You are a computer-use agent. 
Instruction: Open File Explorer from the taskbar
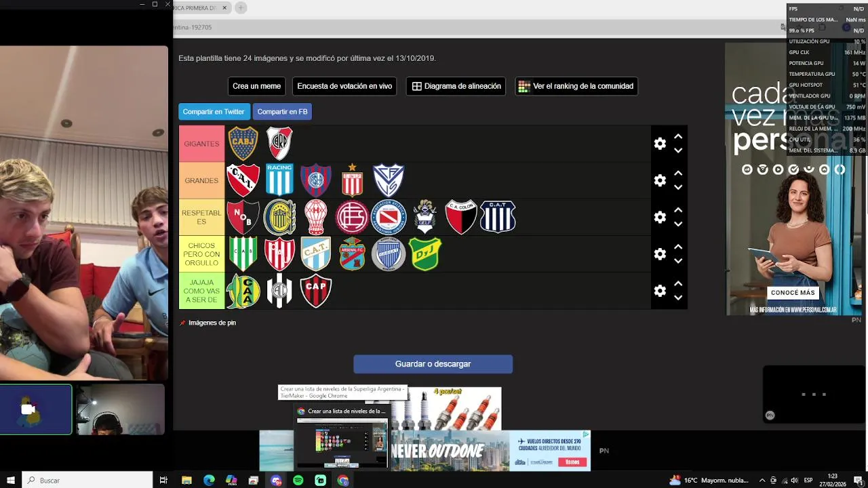(x=186, y=480)
